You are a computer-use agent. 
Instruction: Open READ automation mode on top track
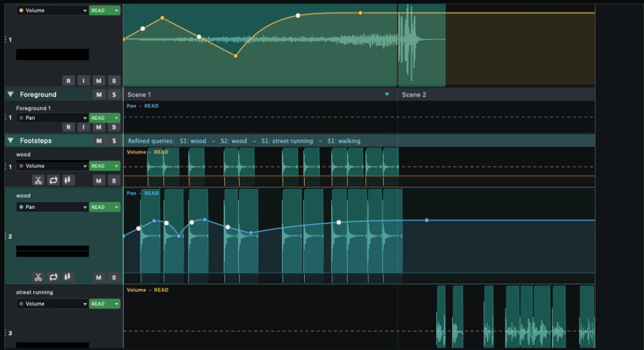[105, 10]
